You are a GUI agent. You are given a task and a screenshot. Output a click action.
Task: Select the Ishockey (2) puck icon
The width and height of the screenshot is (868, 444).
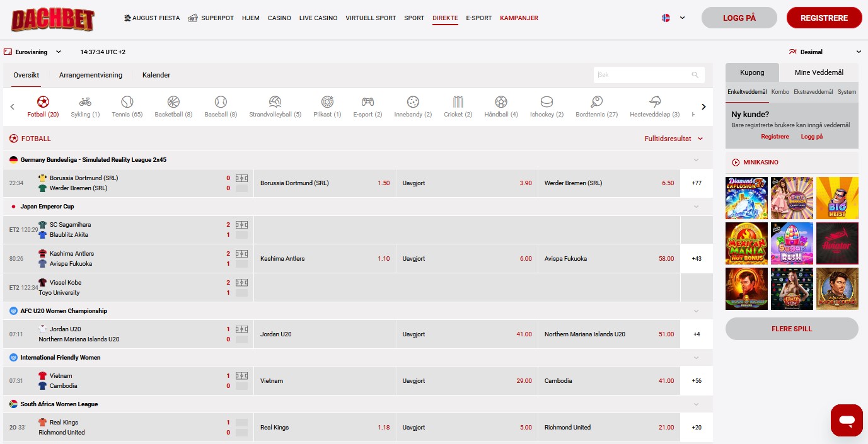pos(547,102)
